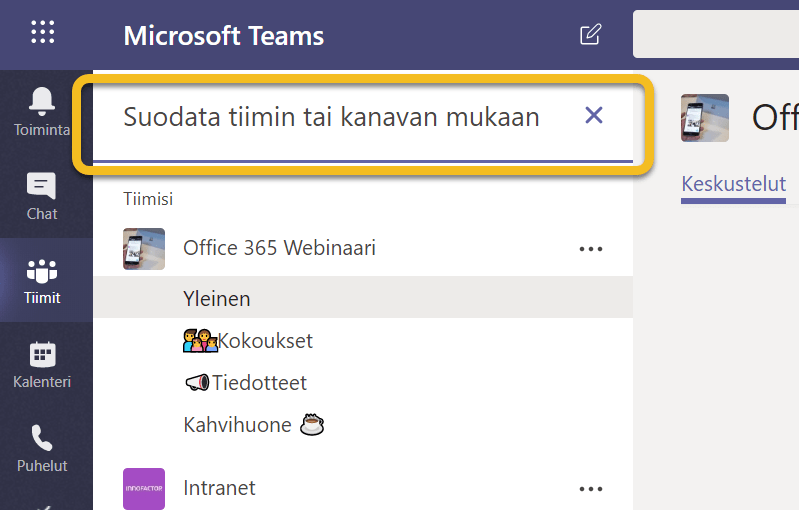Click the search bar at top

(715, 35)
